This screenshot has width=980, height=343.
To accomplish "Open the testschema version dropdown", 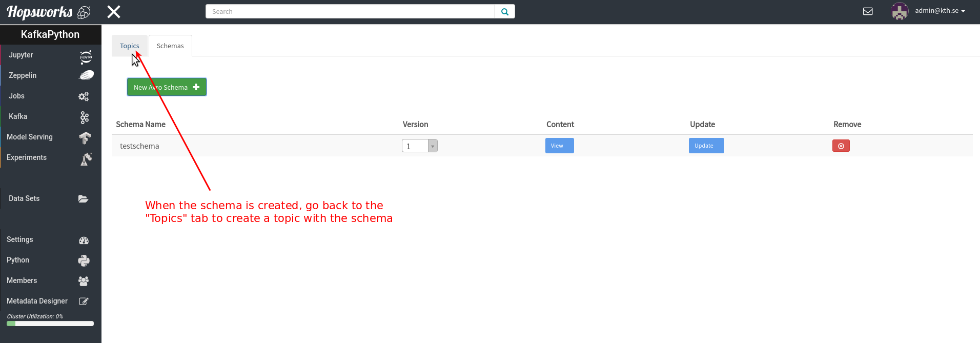I will pyautogui.click(x=419, y=146).
